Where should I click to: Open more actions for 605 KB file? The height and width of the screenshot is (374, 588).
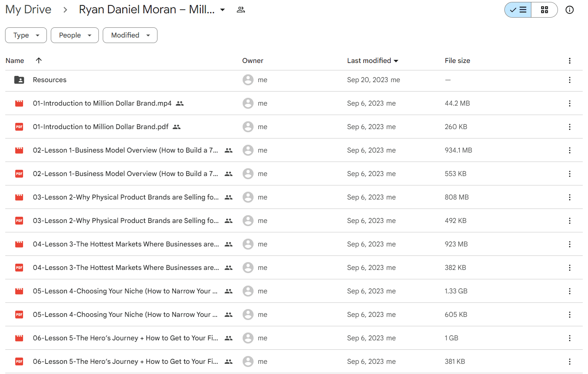570,315
